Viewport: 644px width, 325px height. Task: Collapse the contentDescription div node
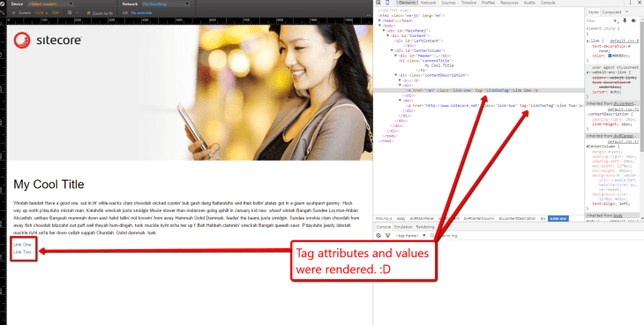click(396, 75)
